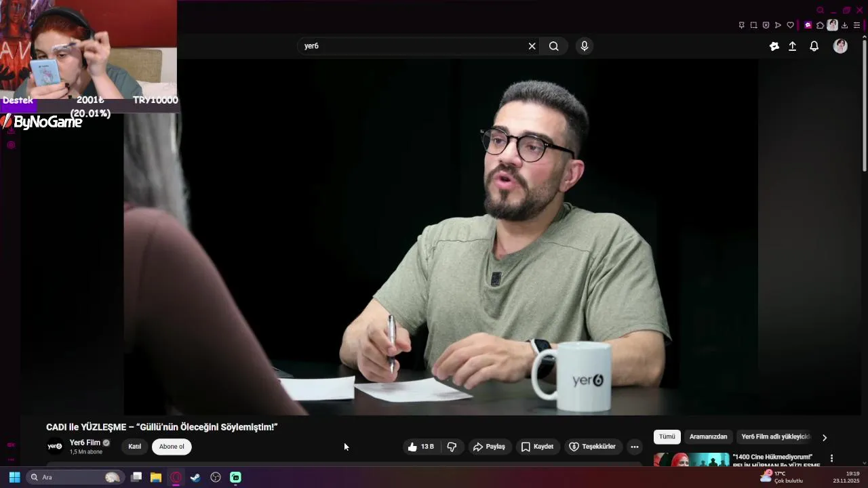Open the video more actions ellipsis

click(x=635, y=447)
